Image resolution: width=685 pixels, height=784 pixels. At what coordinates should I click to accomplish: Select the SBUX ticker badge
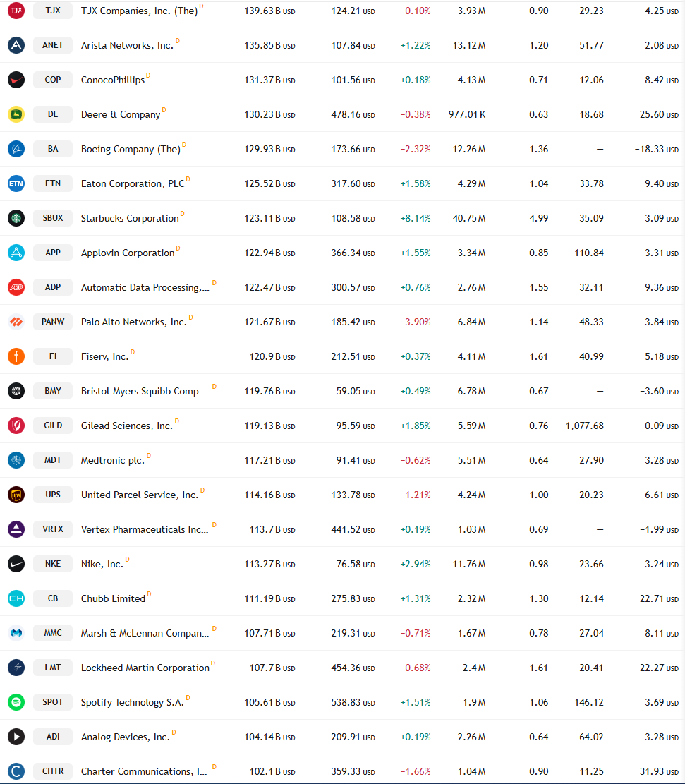(x=53, y=218)
